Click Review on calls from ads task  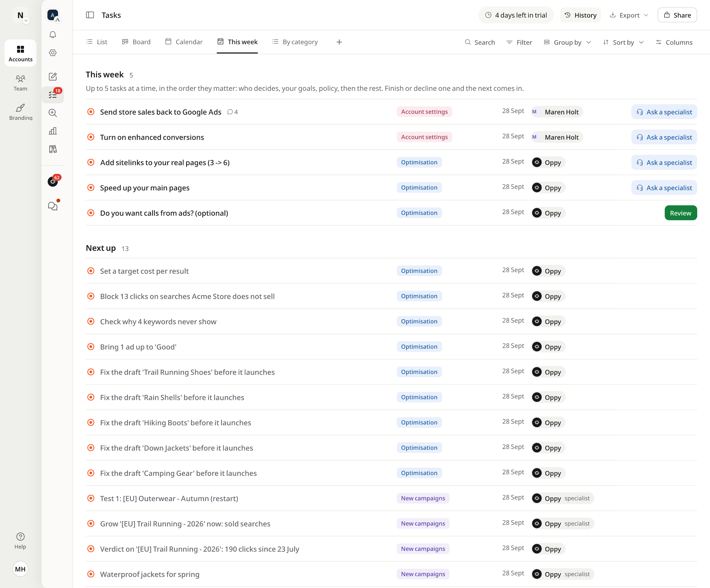coord(681,213)
